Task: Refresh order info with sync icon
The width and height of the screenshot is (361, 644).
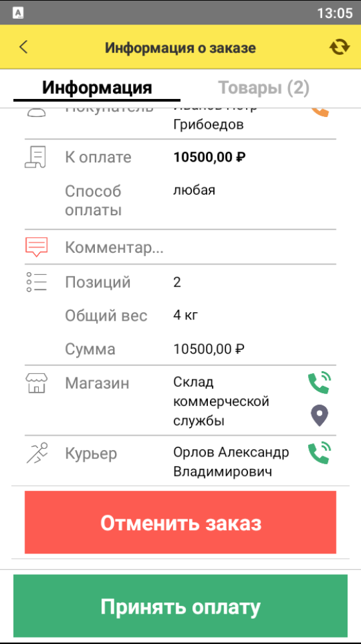Action: (340, 47)
